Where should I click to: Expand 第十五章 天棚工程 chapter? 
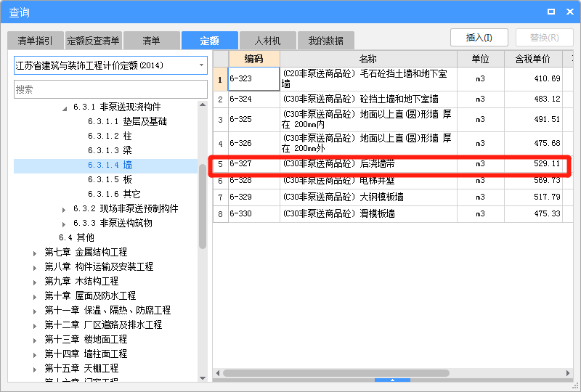35,369
